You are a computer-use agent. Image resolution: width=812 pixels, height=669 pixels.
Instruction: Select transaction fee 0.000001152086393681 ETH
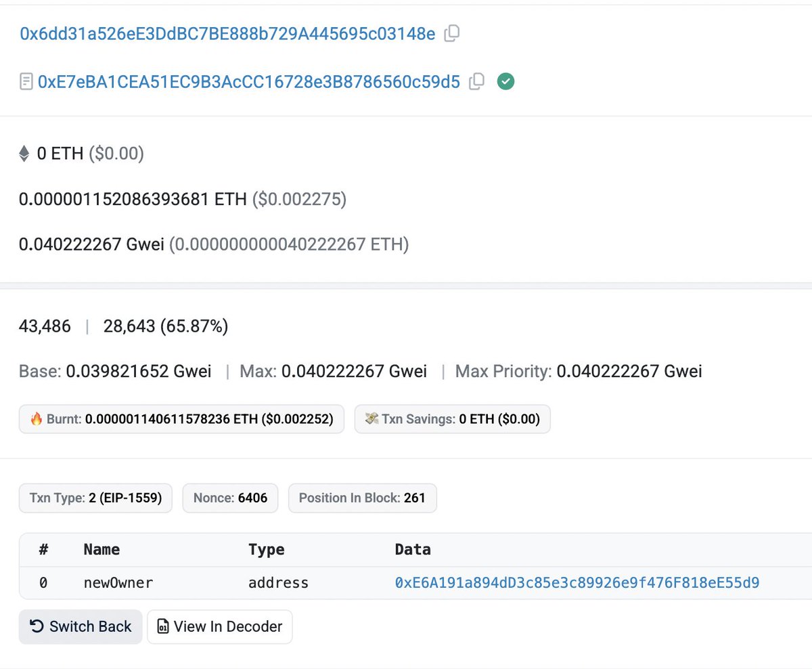coord(133,199)
